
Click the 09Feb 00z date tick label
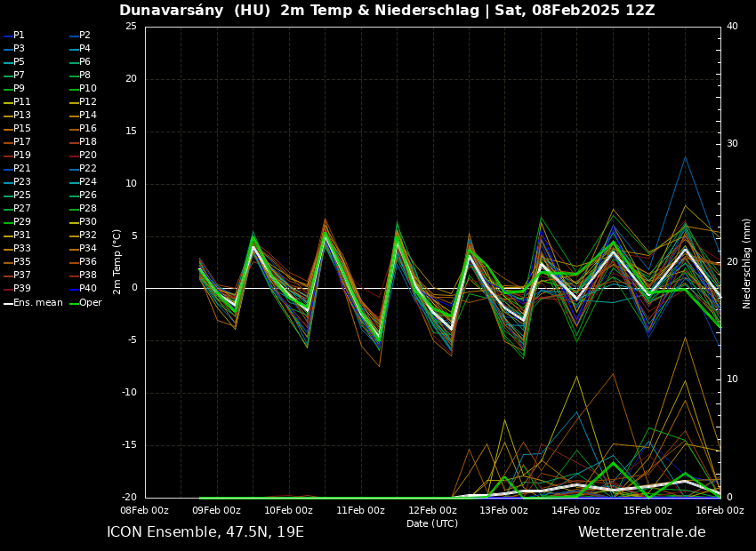pos(217,511)
